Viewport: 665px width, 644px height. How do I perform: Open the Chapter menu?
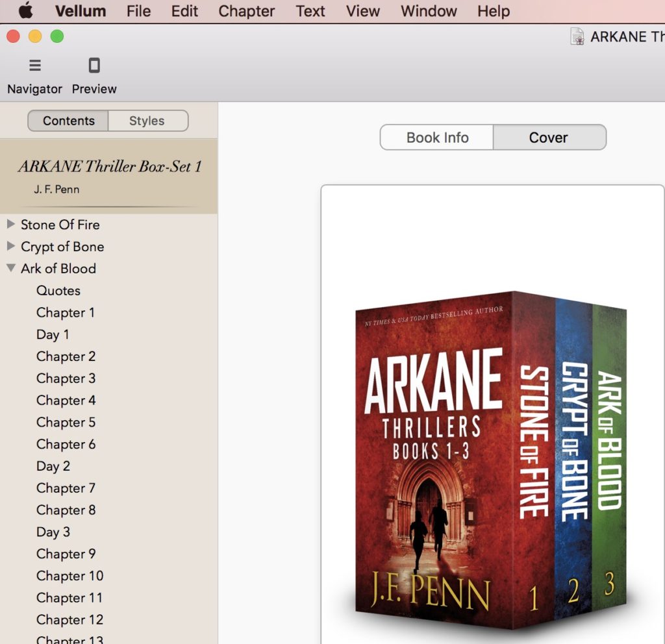coord(246,11)
